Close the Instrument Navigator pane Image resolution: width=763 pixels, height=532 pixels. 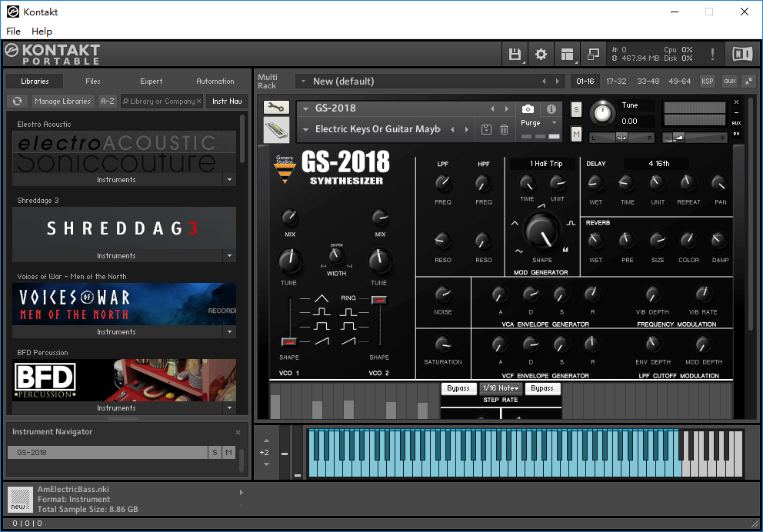point(238,432)
